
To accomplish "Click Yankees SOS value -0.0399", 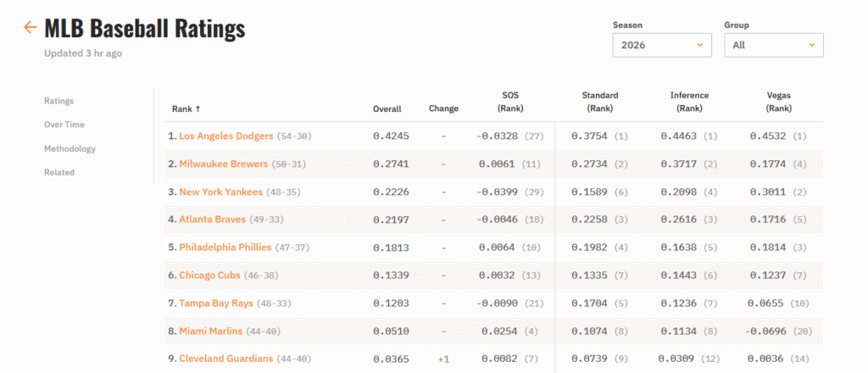I will click(497, 192).
